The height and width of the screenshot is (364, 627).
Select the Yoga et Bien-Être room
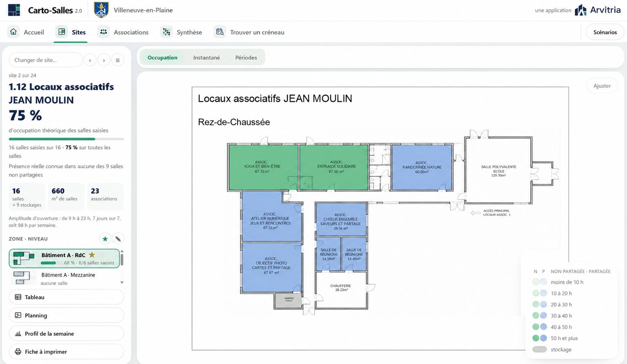tap(263, 168)
